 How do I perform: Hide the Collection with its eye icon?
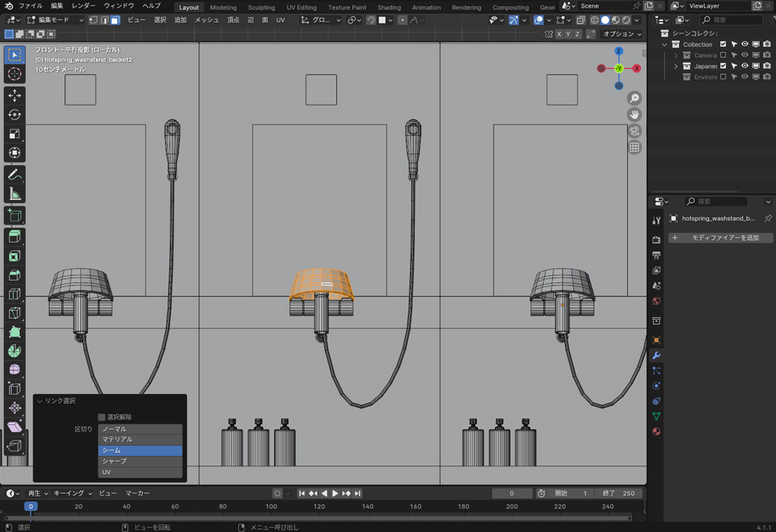pyautogui.click(x=745, y=44)
